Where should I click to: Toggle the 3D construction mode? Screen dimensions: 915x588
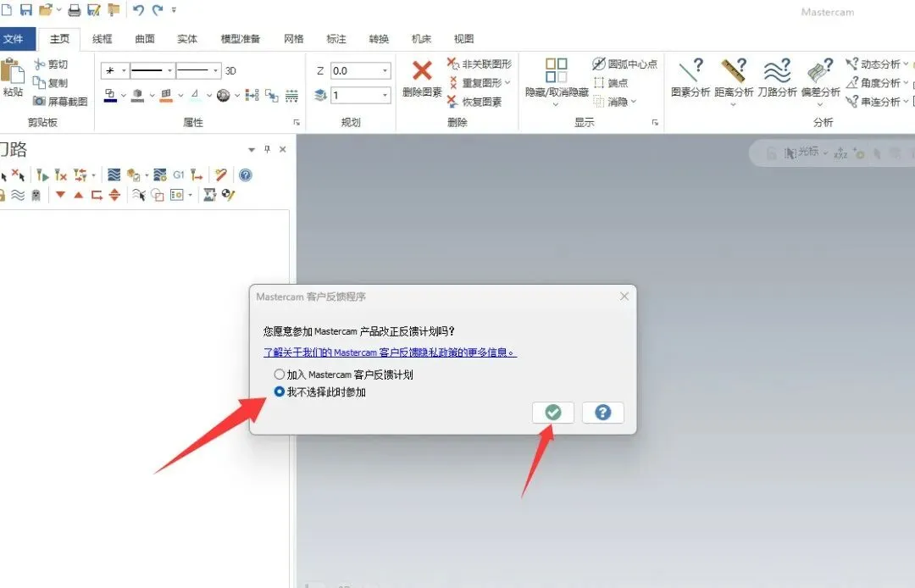[x=230, y=70]
